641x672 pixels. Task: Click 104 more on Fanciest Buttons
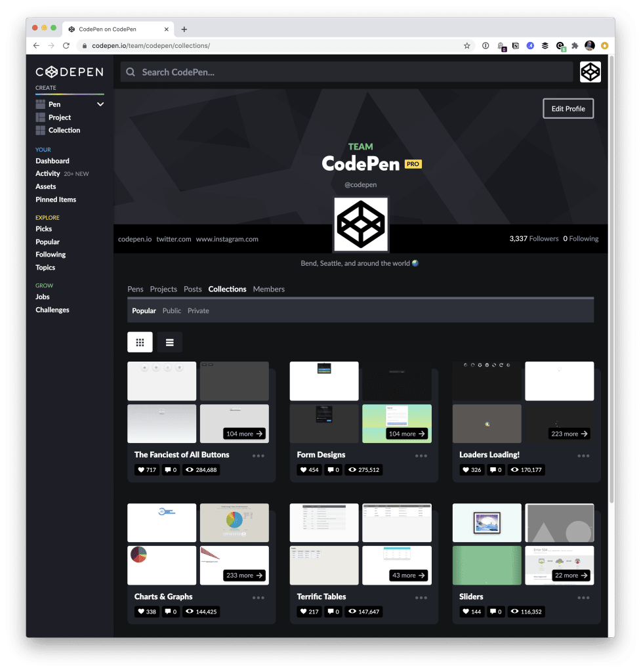[x=244, y=434]
